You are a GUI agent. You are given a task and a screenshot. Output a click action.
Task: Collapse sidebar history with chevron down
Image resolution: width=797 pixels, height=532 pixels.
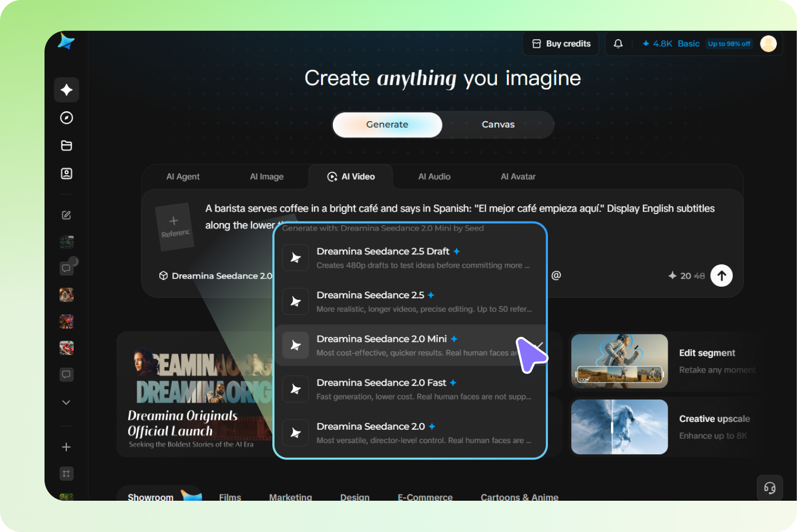pyautogui.click(x=66, y=403)
